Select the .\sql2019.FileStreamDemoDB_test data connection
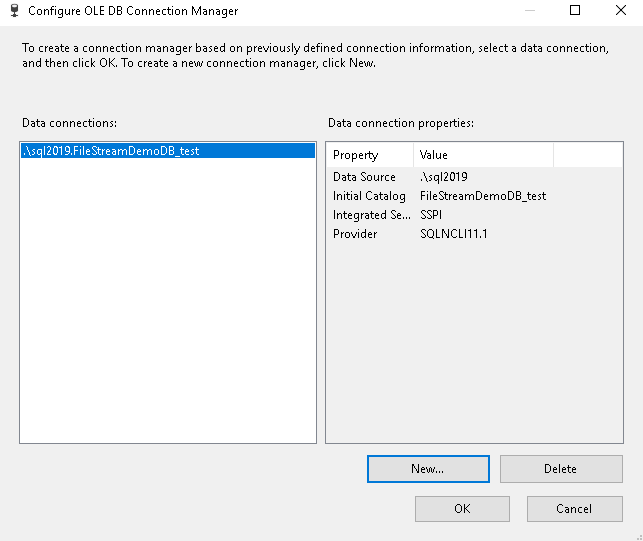643x541 pixels. tap(111, 151)
